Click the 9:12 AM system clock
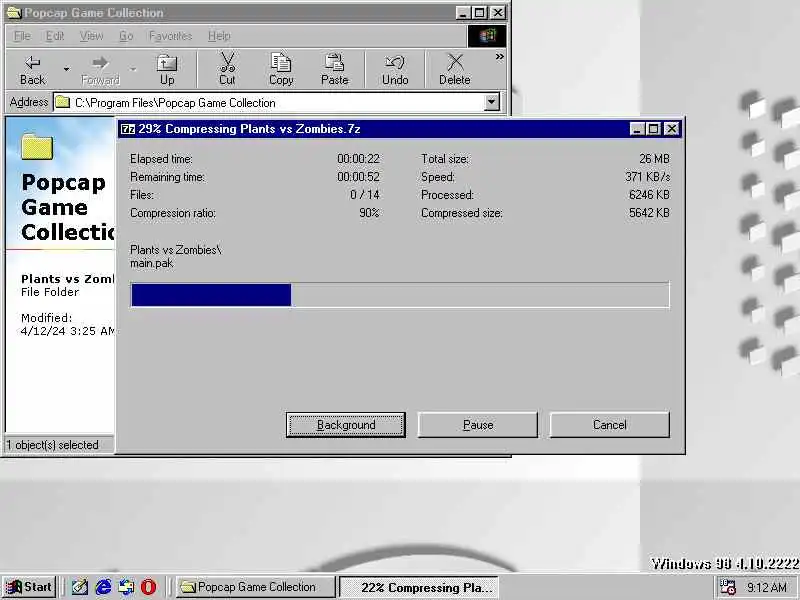The height and width of the screenshot is (600, 800). point(767,588)
